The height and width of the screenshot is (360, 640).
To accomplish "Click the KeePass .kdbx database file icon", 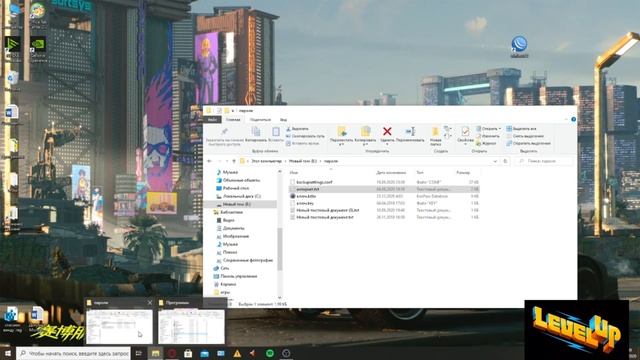I will coord(292,196).
